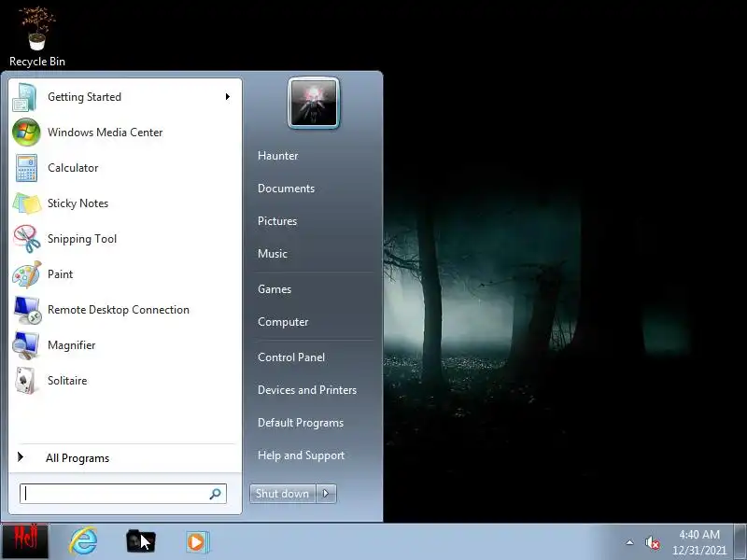Open Default Programs
The image size is (747, 560).
tap(300, 423)
